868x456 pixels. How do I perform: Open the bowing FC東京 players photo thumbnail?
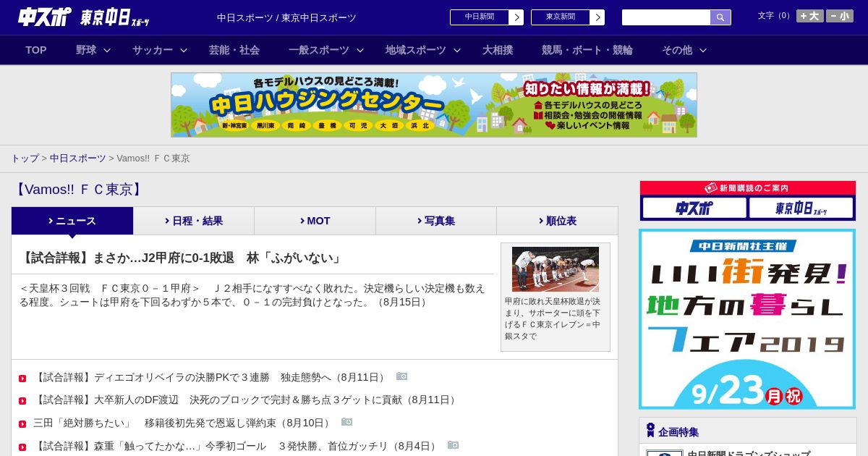pos(556,269)
